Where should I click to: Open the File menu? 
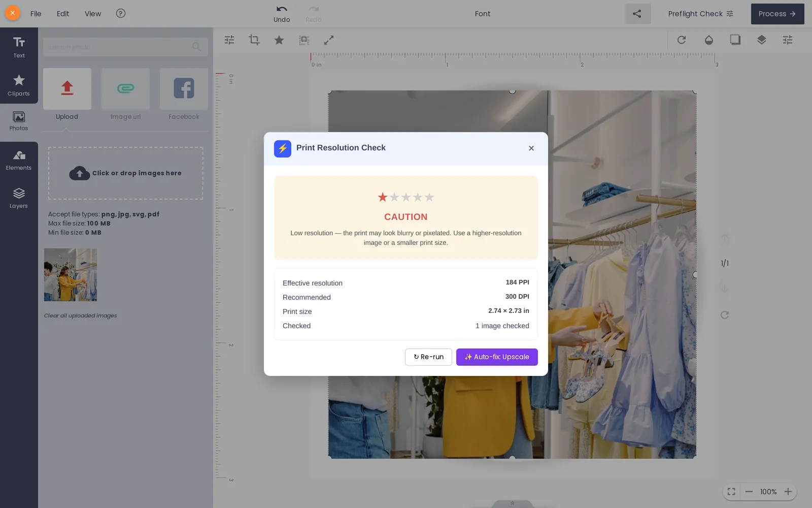[36, 14]
